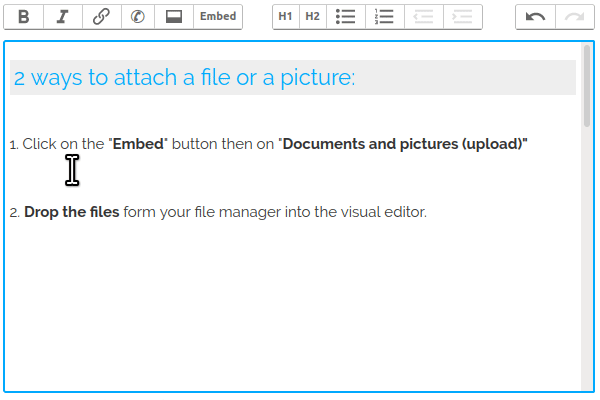Apply italic formatting
This screenshot has height=400, width=600.
point(62,17)
